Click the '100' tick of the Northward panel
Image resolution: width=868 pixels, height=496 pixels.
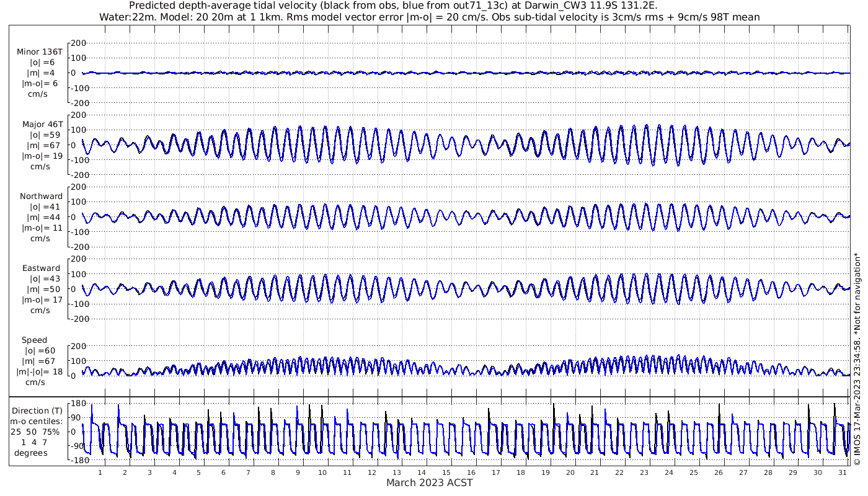[78, 202]
